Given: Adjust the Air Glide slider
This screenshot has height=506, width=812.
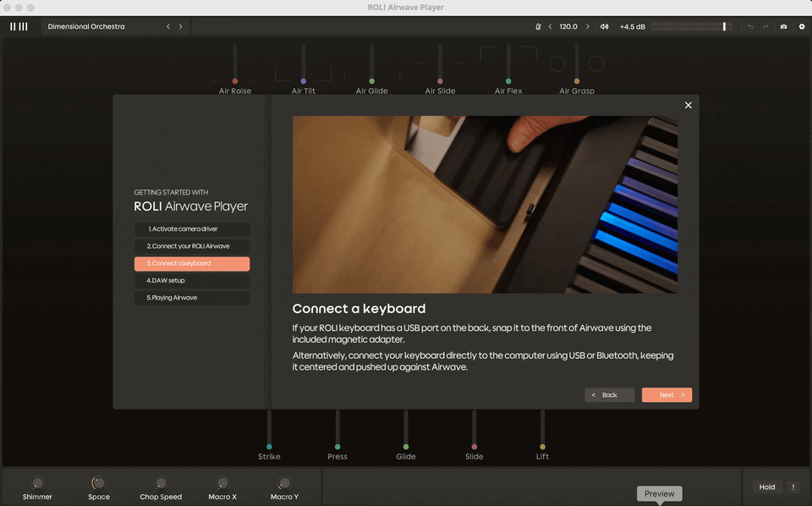Looking at the screenshot, I should [x=372, y=63].
